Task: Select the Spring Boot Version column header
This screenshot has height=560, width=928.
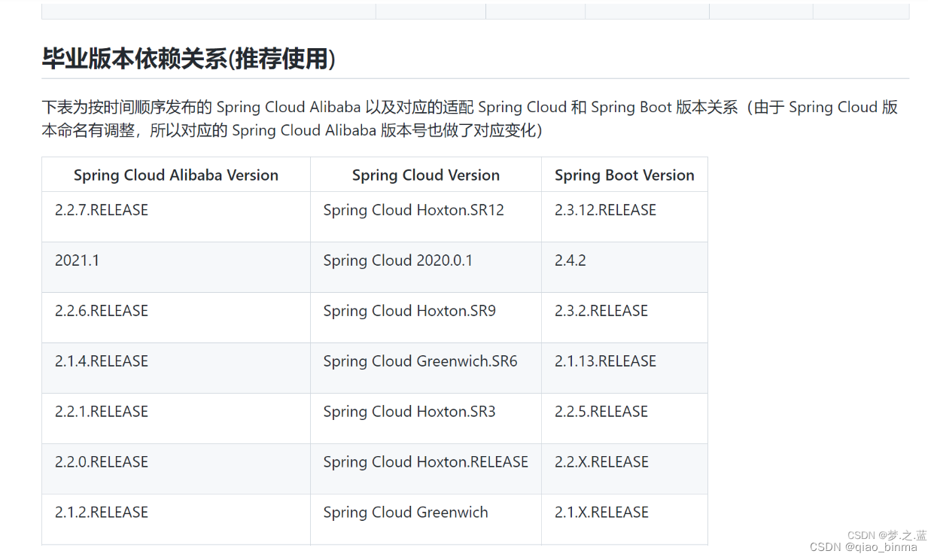Action: [x=625, y=175]
